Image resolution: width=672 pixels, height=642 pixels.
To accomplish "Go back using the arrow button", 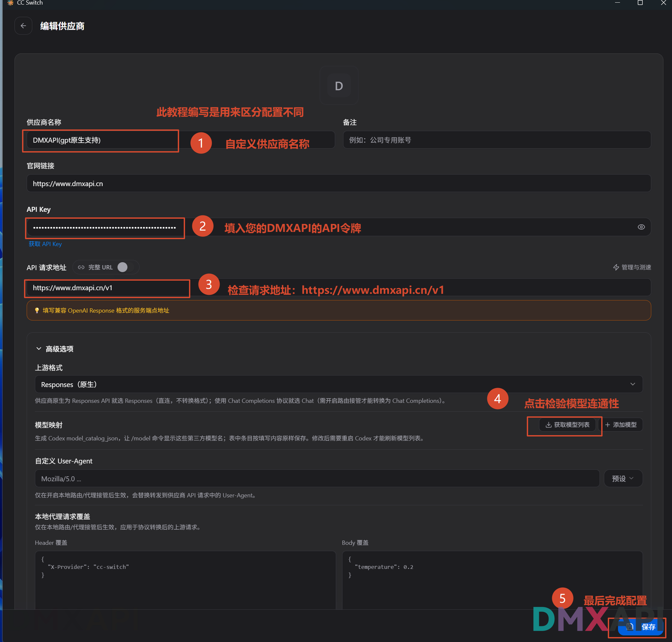I will [23, 26].
